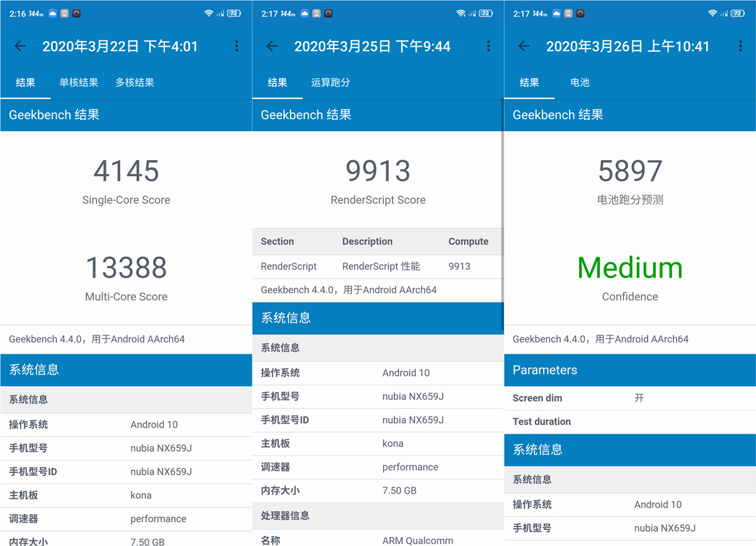The height and width of the screenshot is (546, 756).
Task: Tap the Multi-Core Score value 13388
Action: click(126, 267)
